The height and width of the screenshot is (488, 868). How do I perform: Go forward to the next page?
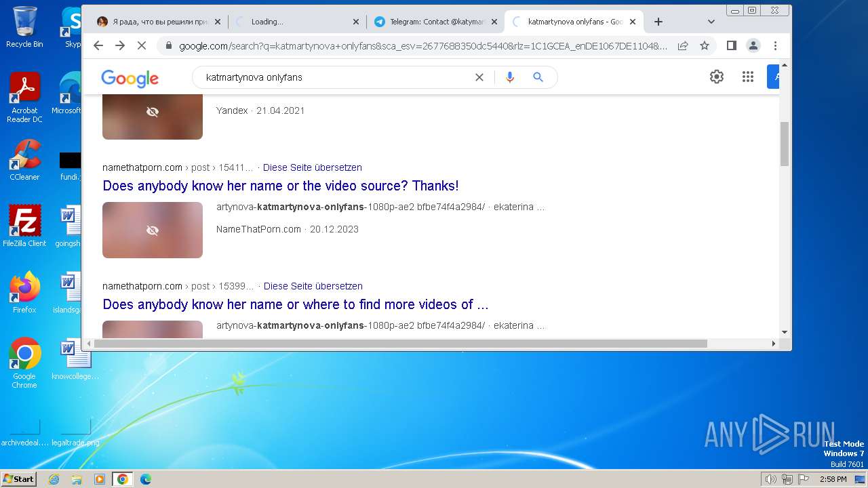pos(120,45)
